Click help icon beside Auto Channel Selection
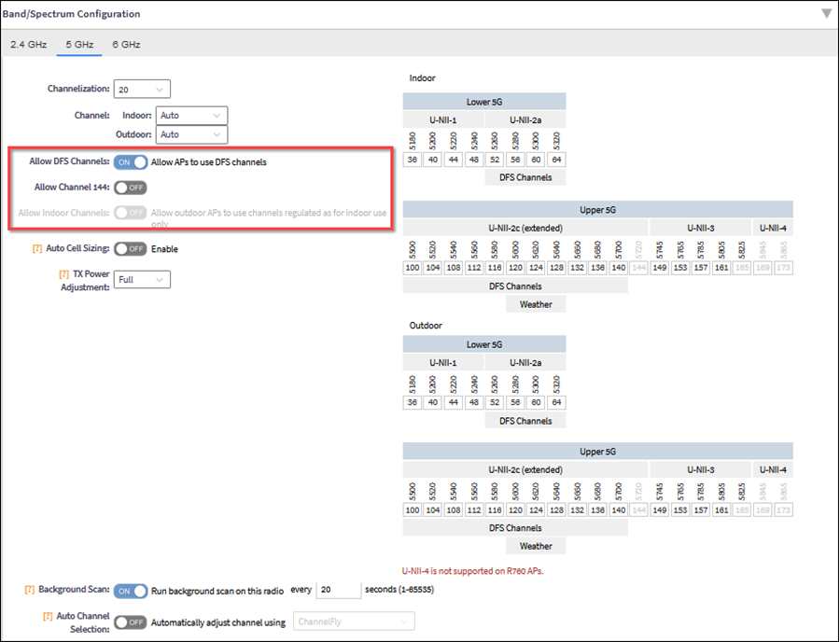This screenshot has width=840, height=642. (x=48, y=616)
